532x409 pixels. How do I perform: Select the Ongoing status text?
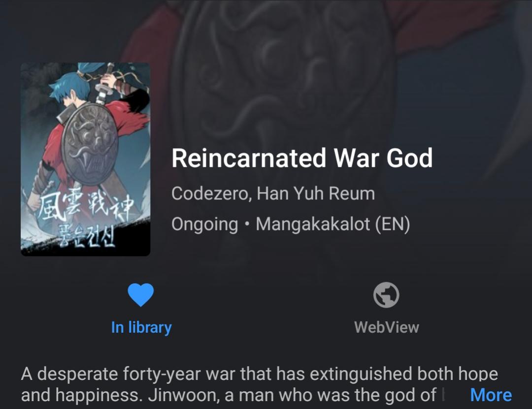tap(204, 224)
